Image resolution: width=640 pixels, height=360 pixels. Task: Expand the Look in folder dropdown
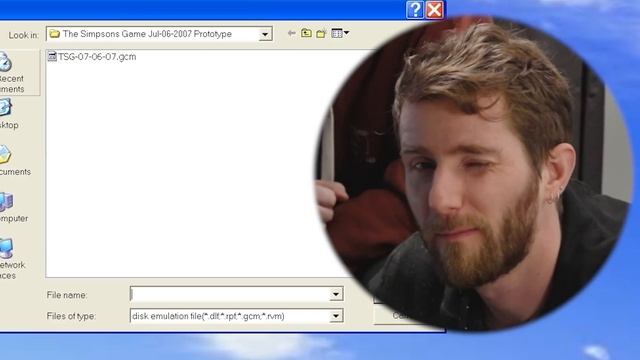click(265, 34)
